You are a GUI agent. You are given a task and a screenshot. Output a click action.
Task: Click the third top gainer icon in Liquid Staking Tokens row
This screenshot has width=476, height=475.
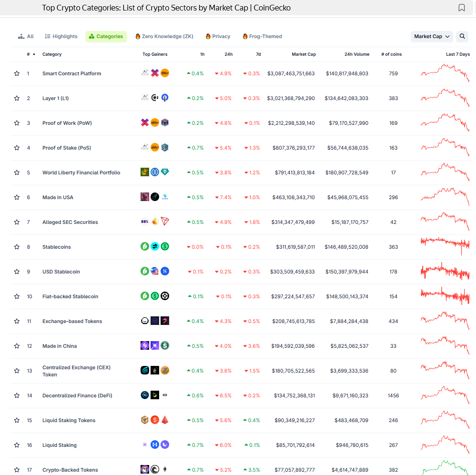coord(165,420)
